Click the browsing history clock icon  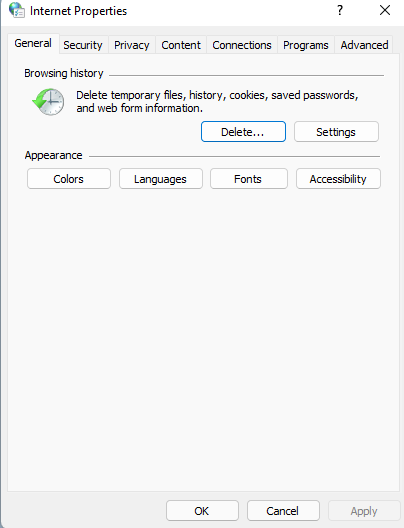[x=48, y=102]
